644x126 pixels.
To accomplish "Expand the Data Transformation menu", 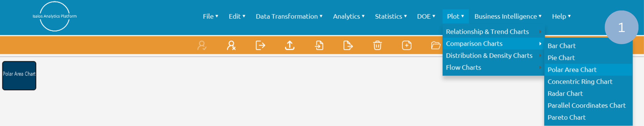I will 289,16.
